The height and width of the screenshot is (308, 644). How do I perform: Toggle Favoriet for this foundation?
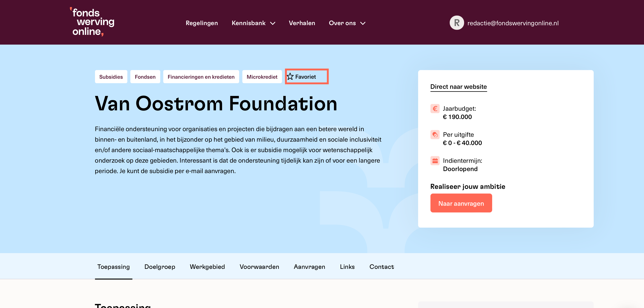[x=307, y=77]
